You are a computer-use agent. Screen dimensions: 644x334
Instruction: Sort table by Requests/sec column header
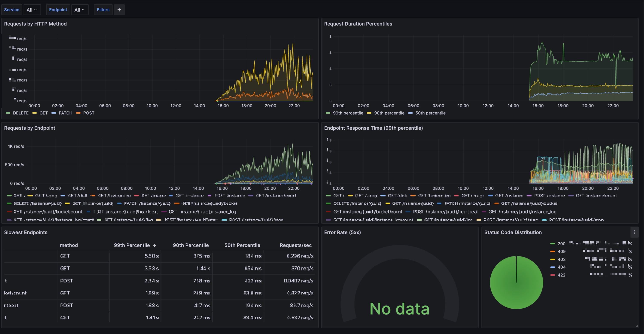[296, 246]
